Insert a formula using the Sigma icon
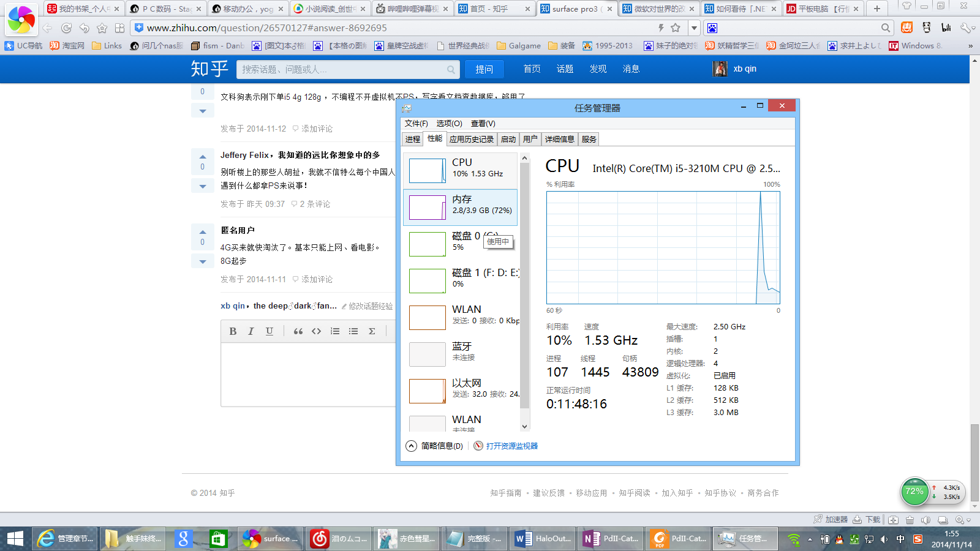This screenshot has height=551, width=980. pyautogui.click(x=372, y=331)
